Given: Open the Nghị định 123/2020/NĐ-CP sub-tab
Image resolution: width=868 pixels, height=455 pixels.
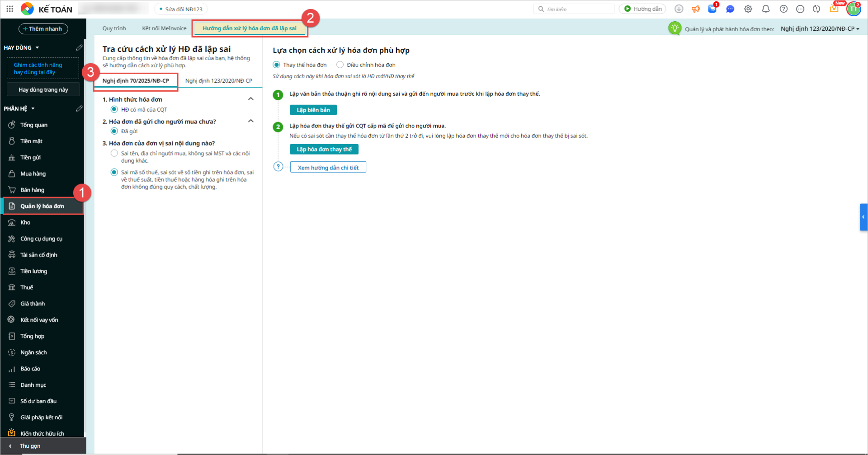Looking at the screenshot, I should pyautogui.click(x=218, y=80).
